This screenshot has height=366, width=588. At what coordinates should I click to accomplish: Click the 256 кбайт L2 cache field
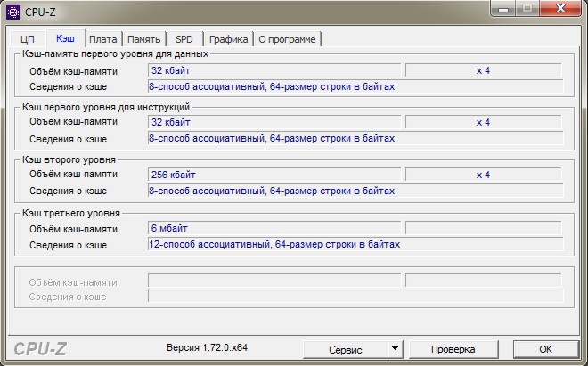coord(274,175)
